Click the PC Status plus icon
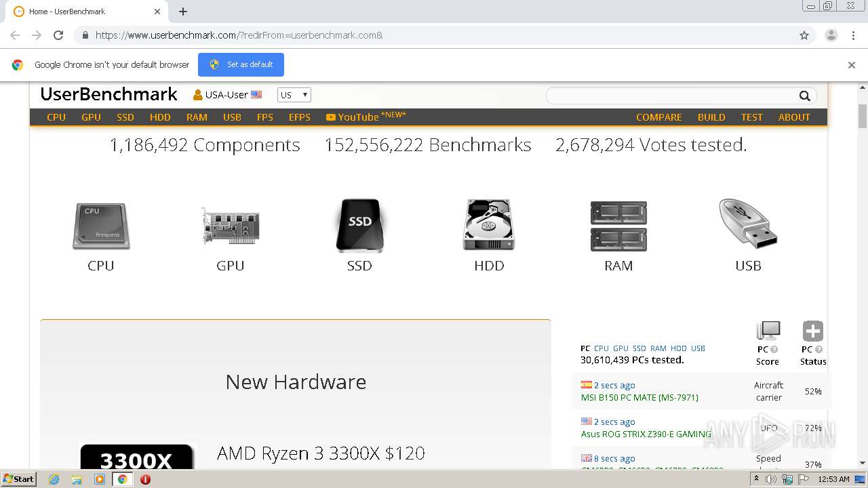This screenshot has height=488, width=868. click(x=812, y=331)
